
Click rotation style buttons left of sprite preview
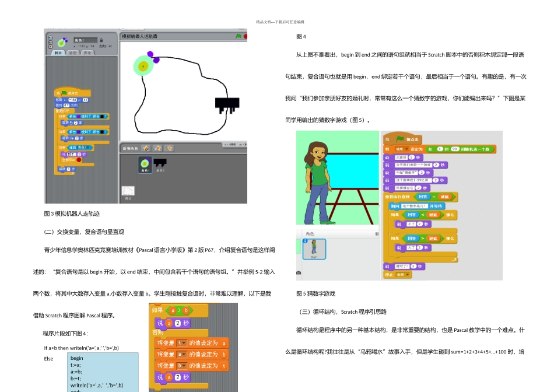tap(50, 42)
